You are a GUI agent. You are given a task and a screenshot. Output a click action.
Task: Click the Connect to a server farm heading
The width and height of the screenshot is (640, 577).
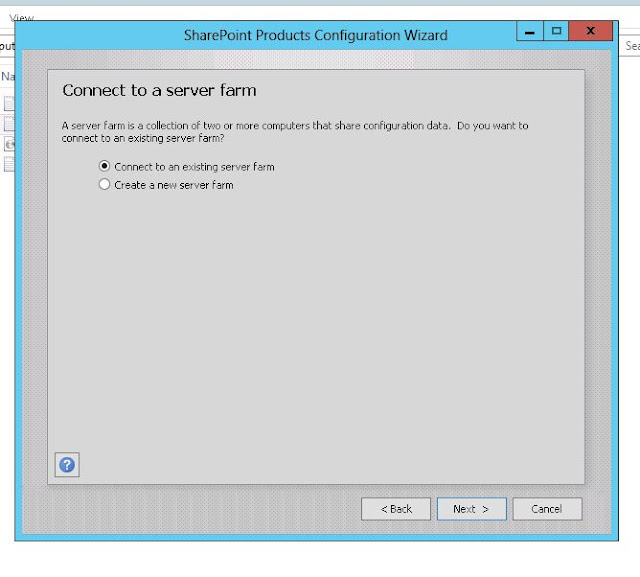tap(159, 90)
